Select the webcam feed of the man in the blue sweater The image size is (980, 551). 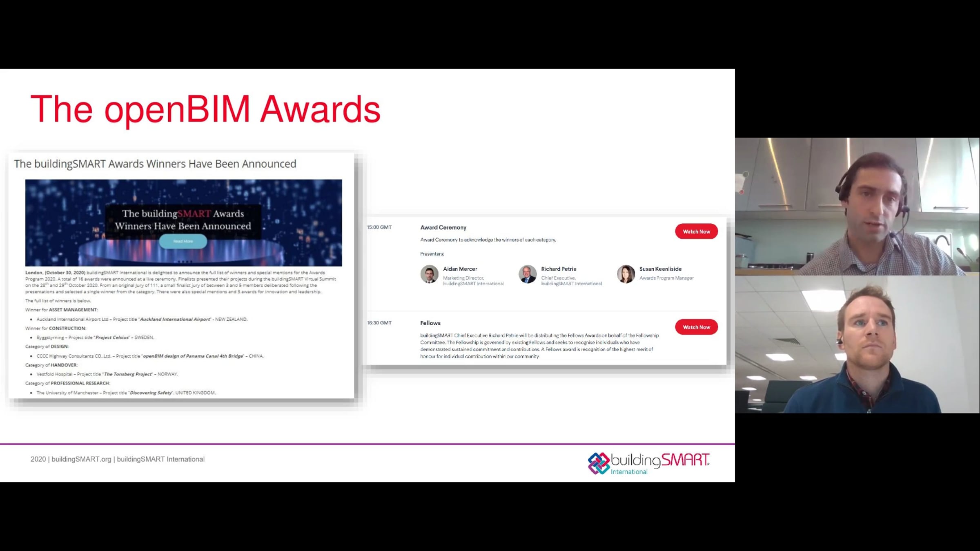[x=857, y=344]
